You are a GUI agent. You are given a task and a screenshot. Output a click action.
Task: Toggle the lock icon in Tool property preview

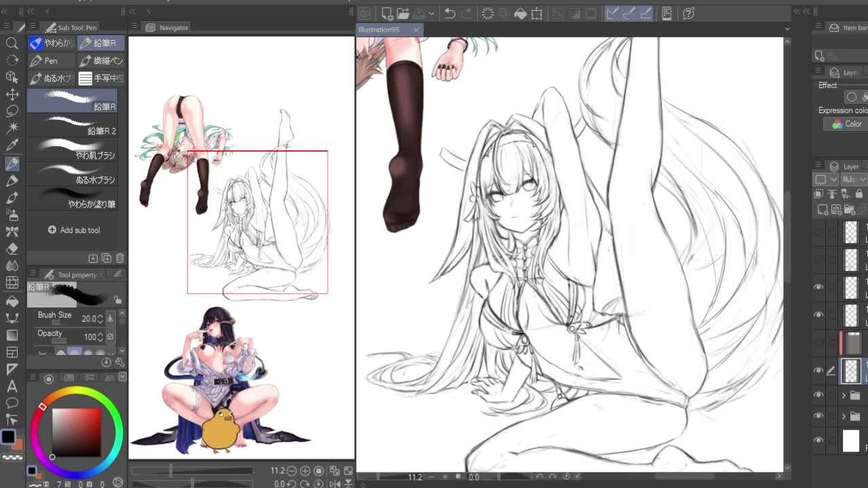(118, 300)
